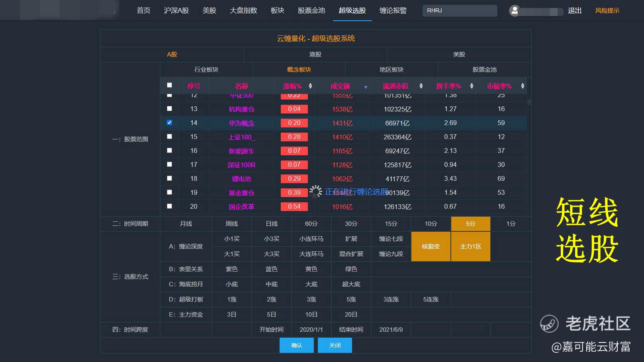644x362 pixels.
Task: Open 大盘指数 page
Action: click(243, 11)
